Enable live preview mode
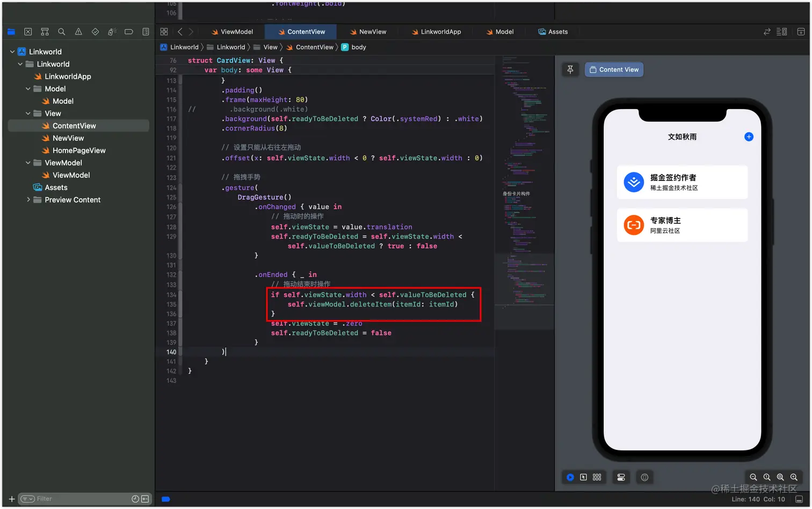 click(570, 477)
